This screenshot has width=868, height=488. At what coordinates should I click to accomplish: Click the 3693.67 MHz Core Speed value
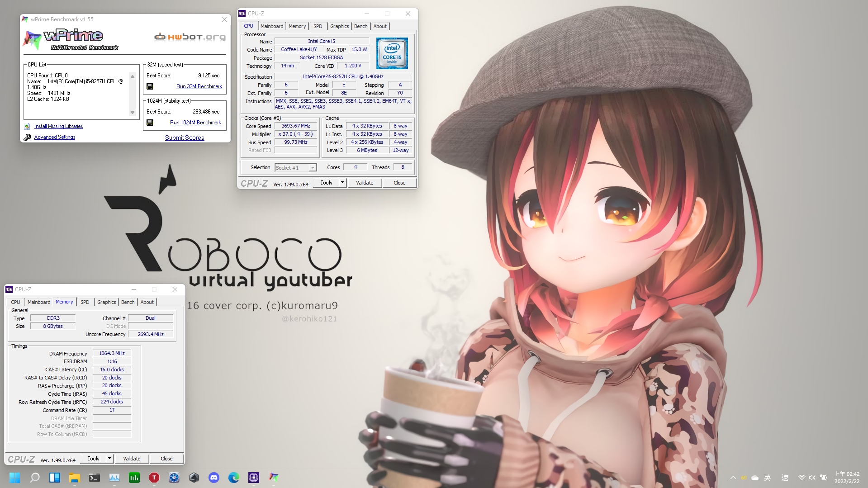[296, 126]
